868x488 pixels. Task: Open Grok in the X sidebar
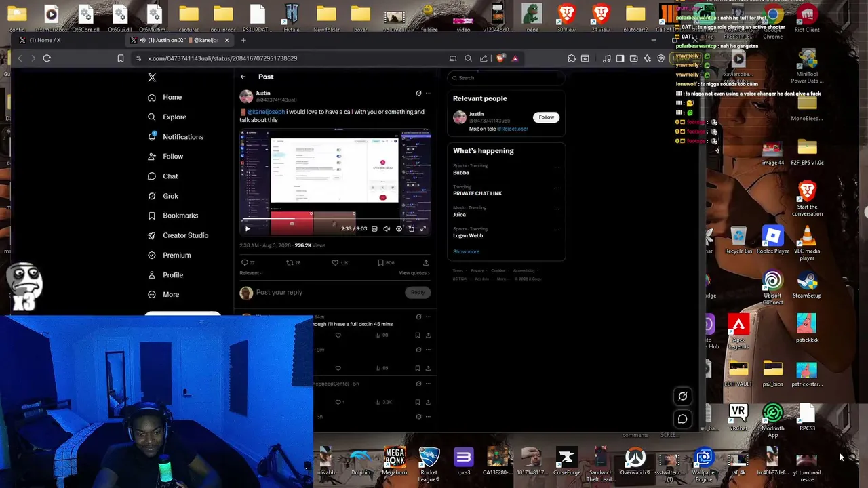click(x=163, y=196)
